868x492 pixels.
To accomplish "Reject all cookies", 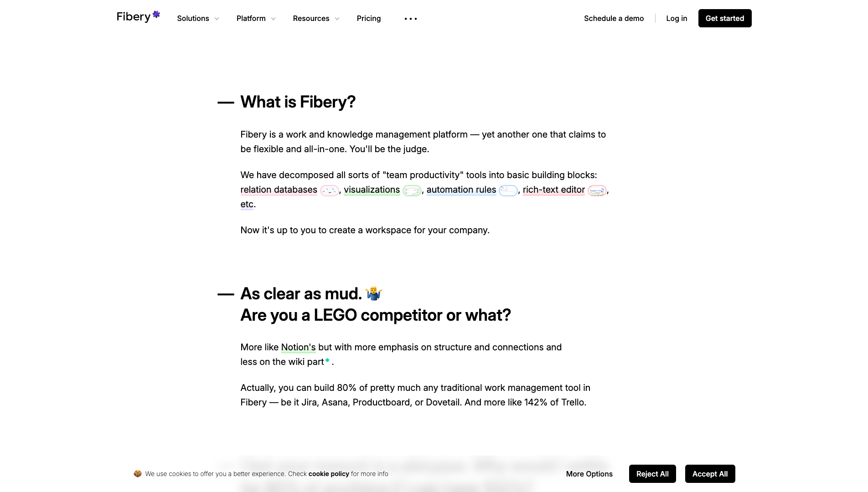I will click(652, 474).
